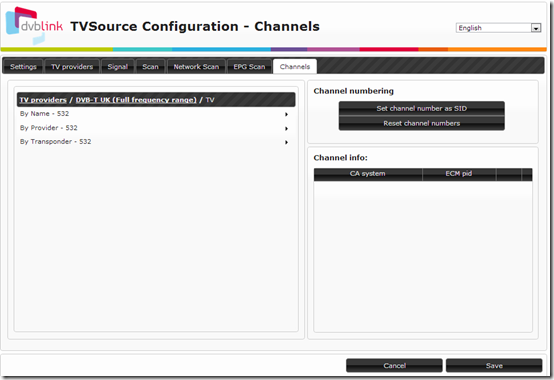Open the English language dropdown
The height and width of the screenshot is (380, 554).
[499, 28]
